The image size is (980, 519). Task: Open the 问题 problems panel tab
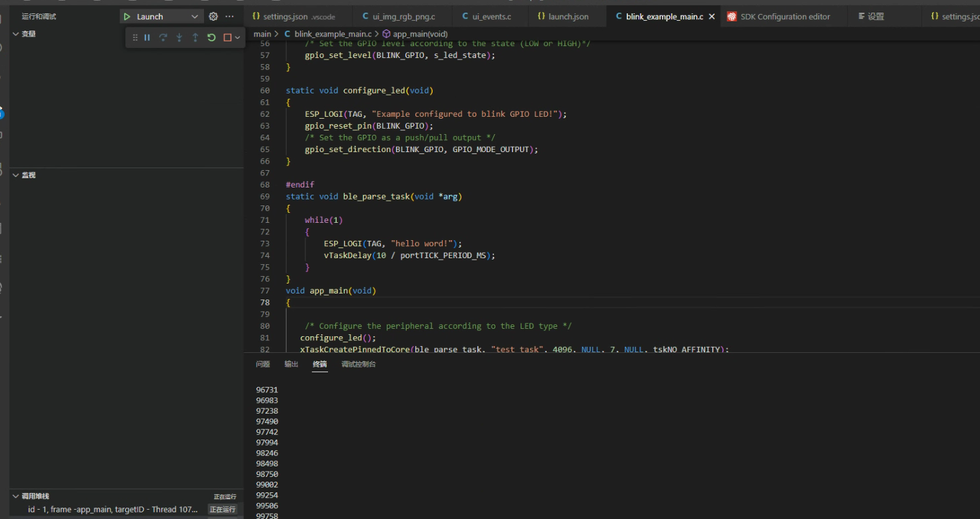pos(263,364)
